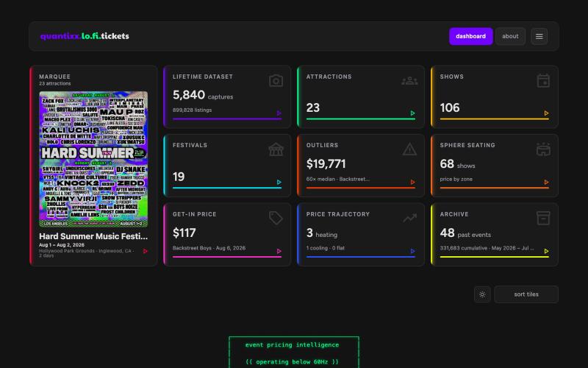Open Hard Summer Music Festival title link

[93, 236]
